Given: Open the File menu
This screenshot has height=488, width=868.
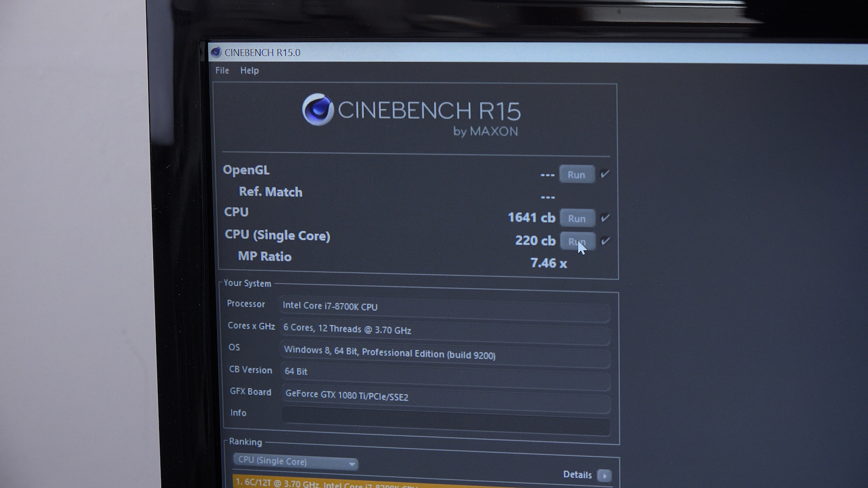Looking at the screenshot, I should tap(222, 70).
